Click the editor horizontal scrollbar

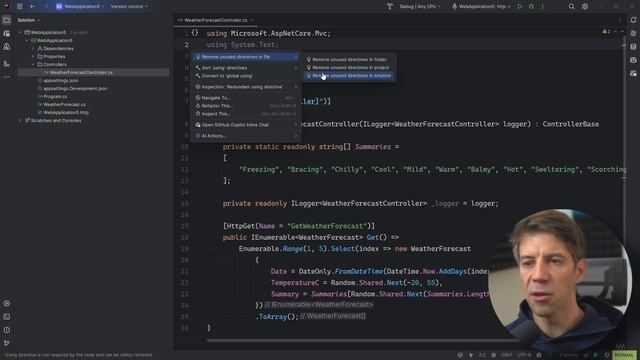(359, 340)
